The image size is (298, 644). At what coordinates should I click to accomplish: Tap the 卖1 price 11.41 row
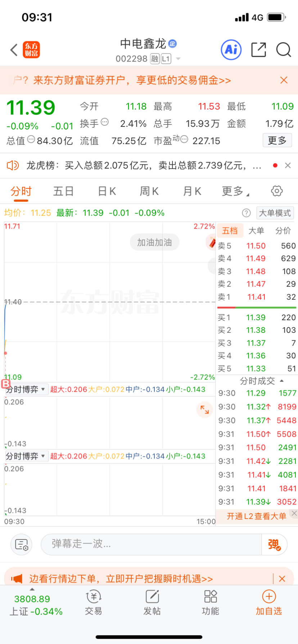click(x=257, y=297)
